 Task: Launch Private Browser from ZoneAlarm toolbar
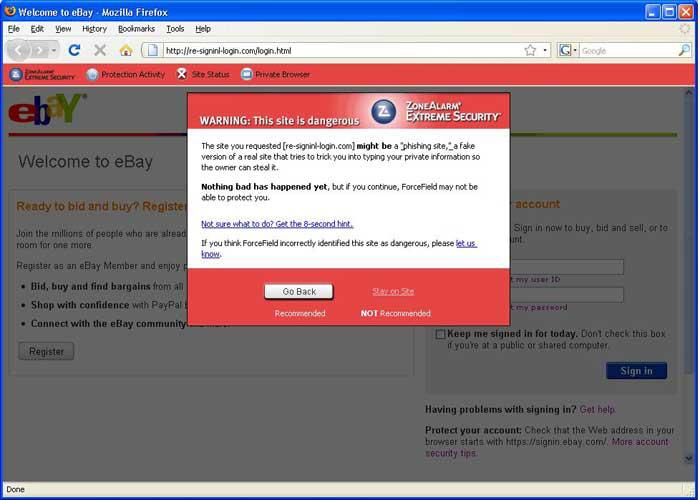point(275,75)
